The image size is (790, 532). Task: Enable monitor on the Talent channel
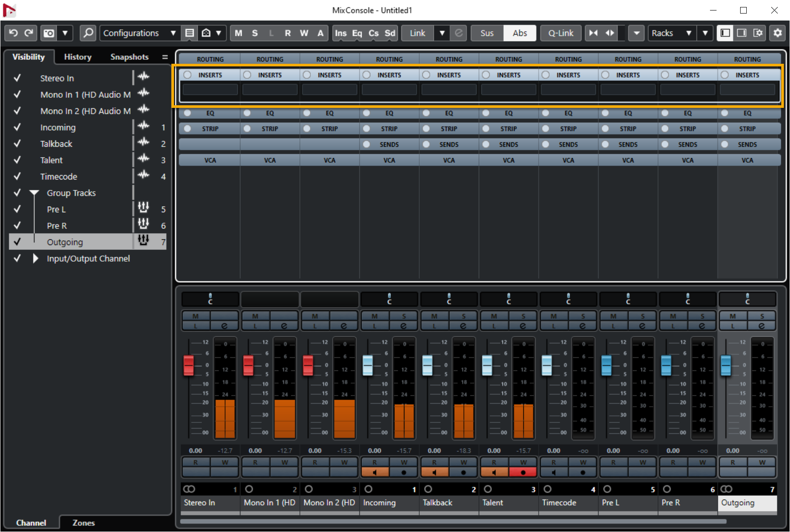point(494,472)
